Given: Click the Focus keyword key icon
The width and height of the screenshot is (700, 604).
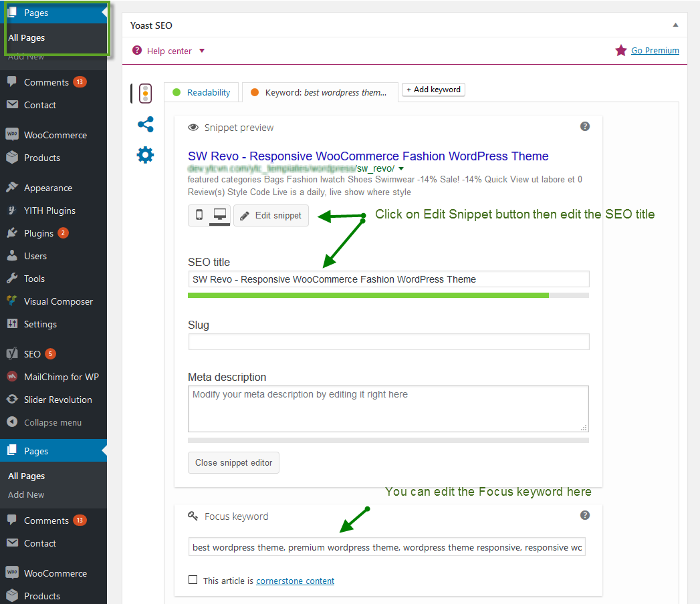Looking at the screenshot, I should (x=193, y=516).
